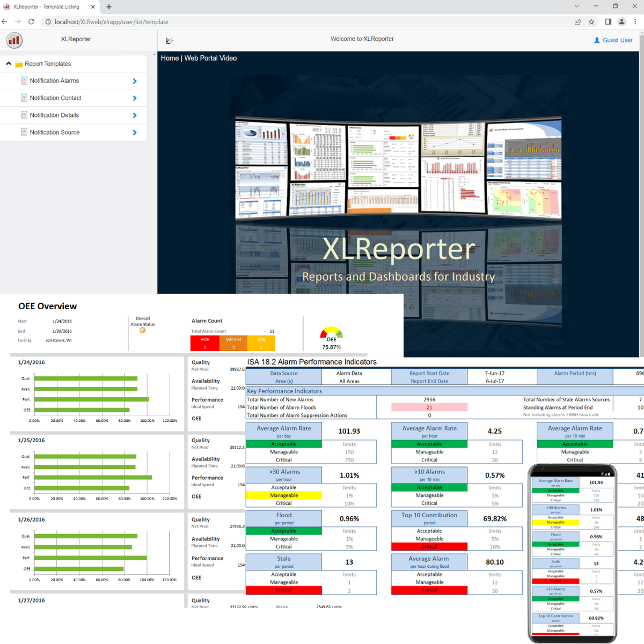Viewport: 644px width, 644px height.
Task: Open the Notification Source template
Action: pyautogui.click(x=55, y=132)
